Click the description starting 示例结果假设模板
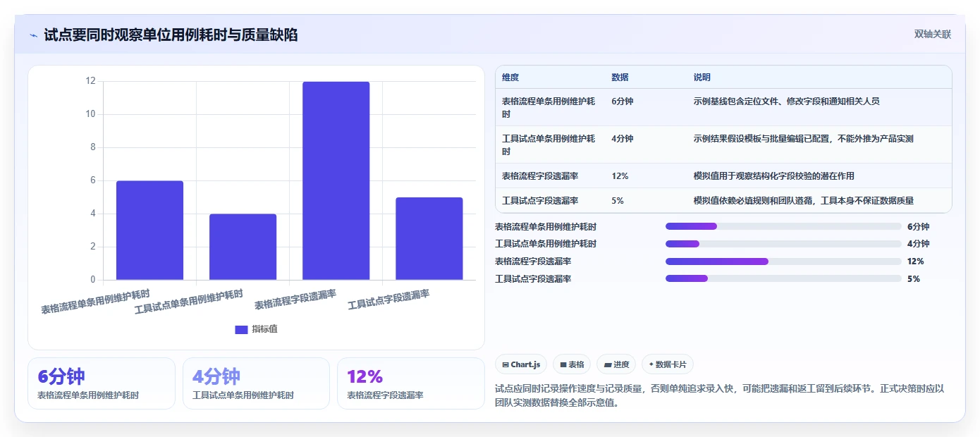 (x=803, y=139)
